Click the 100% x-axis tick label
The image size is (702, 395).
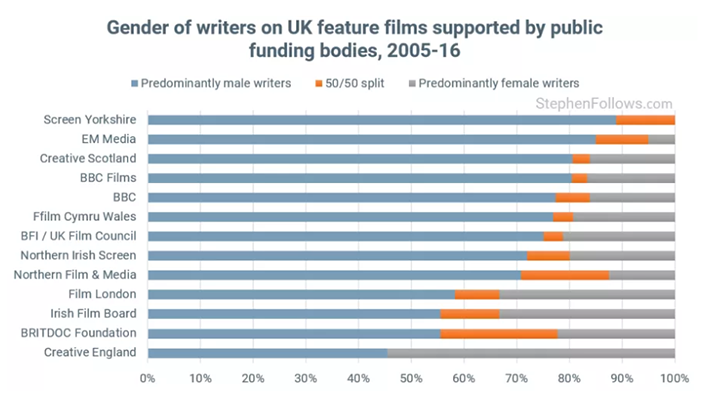675,378
